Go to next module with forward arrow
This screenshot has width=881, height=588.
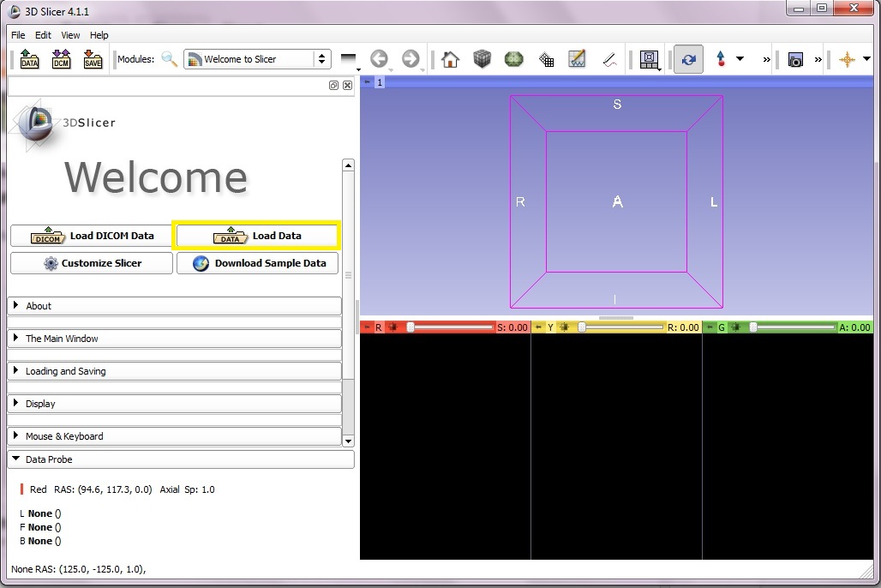(411, 58)
